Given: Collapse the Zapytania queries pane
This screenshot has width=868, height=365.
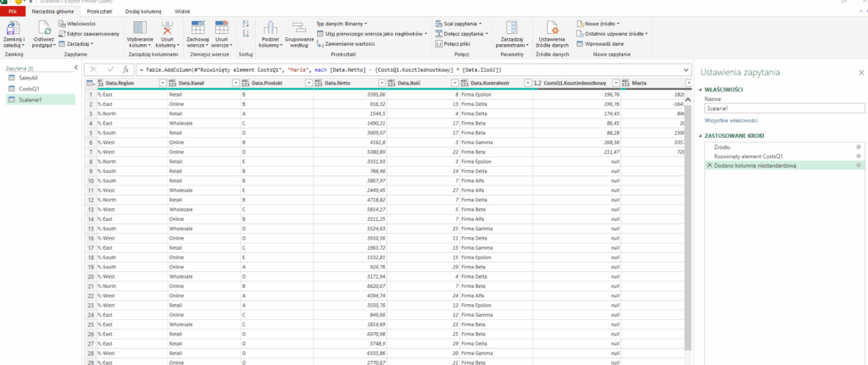Looking at the screenshot, I should (75, 68).
